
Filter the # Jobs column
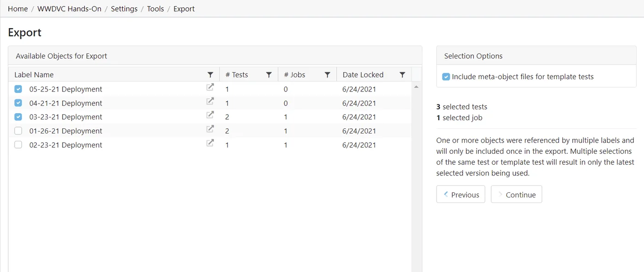point(328,75)
